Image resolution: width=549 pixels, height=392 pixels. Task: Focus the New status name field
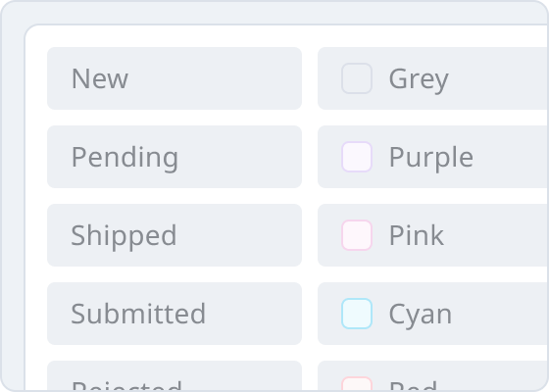(x=175, y=78)
